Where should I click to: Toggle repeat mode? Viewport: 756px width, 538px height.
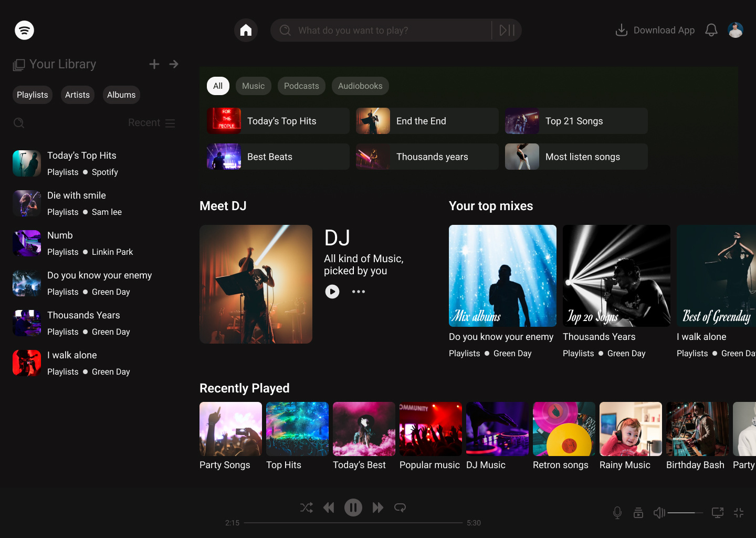(x=400, y=508)
